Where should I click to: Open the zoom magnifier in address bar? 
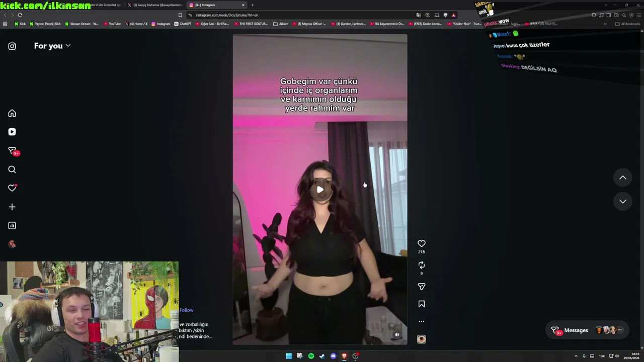(427, 15)
